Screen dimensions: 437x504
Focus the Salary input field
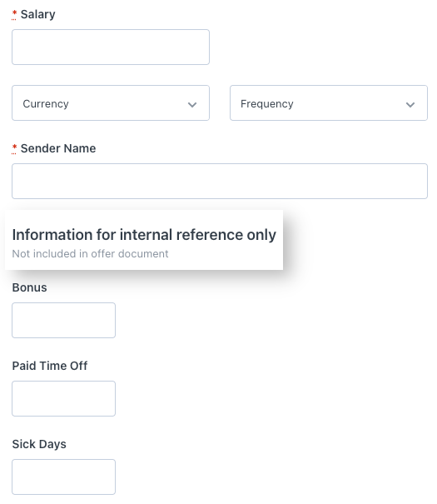[111, 47]
